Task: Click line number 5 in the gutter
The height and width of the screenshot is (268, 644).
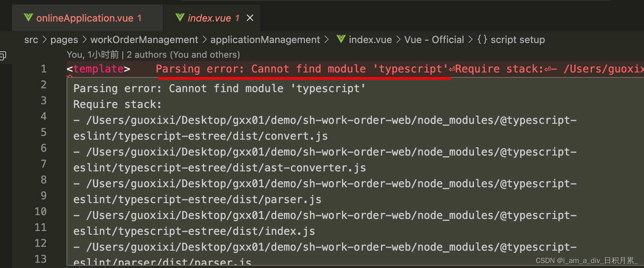Action: (x=44, y=132)
